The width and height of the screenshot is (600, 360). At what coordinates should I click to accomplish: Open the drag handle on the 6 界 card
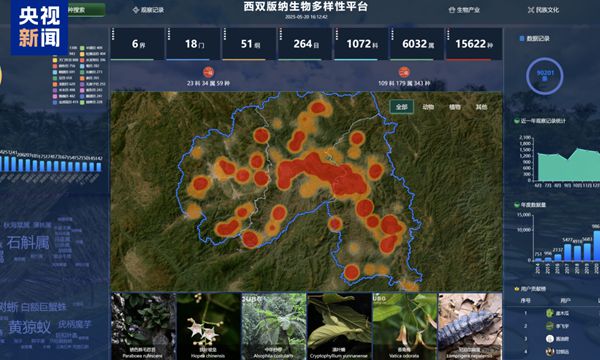tap(113, 34)
